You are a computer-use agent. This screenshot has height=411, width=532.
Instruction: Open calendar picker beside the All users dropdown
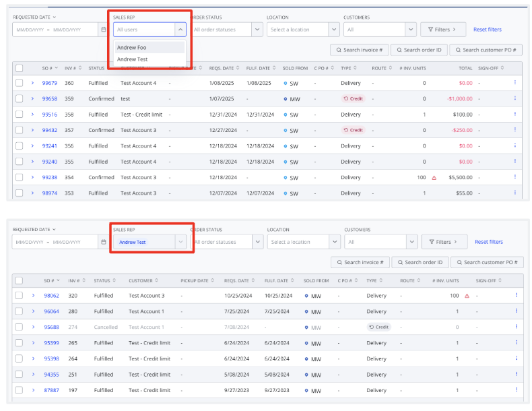coord(104,30)
